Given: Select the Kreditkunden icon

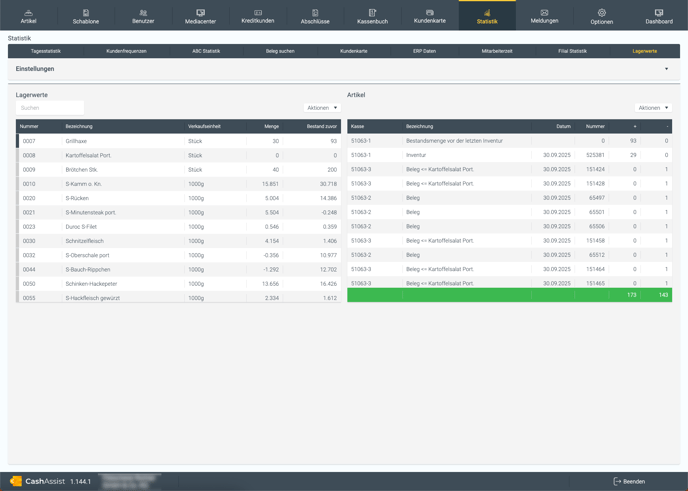Looking at the screenshot, I should pos(258,13).
